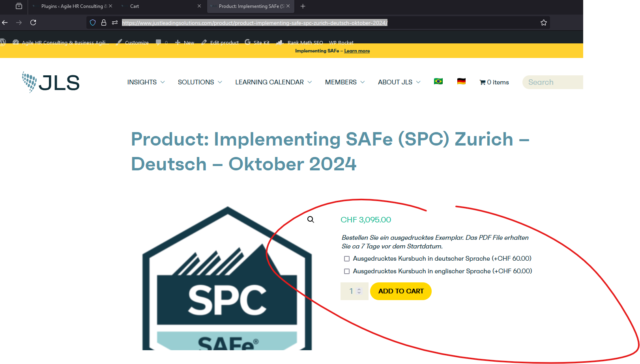Open the Customize admin bar item
Screen dimensions: 640x364
pyautogui.click(x=133, y=42)
